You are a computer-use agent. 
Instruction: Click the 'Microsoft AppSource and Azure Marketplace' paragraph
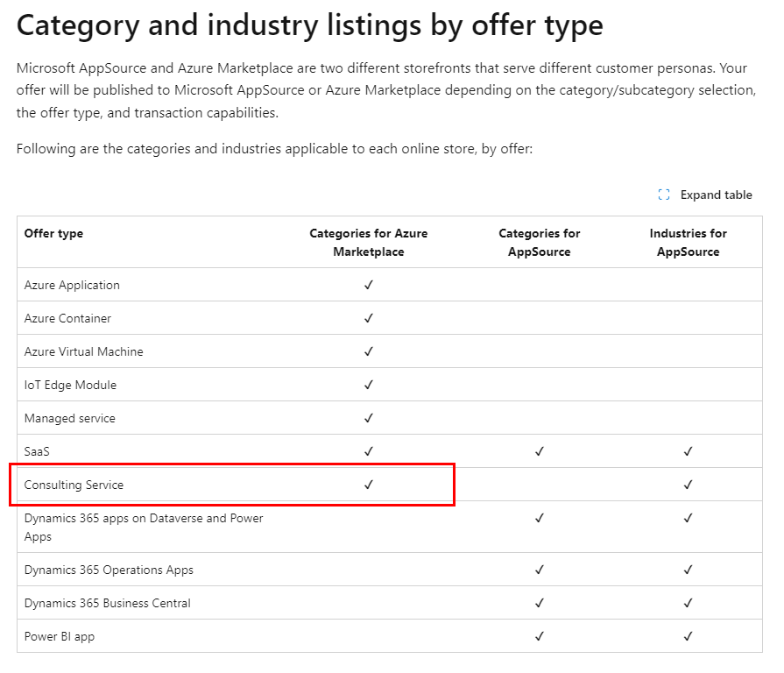[386, 90]
